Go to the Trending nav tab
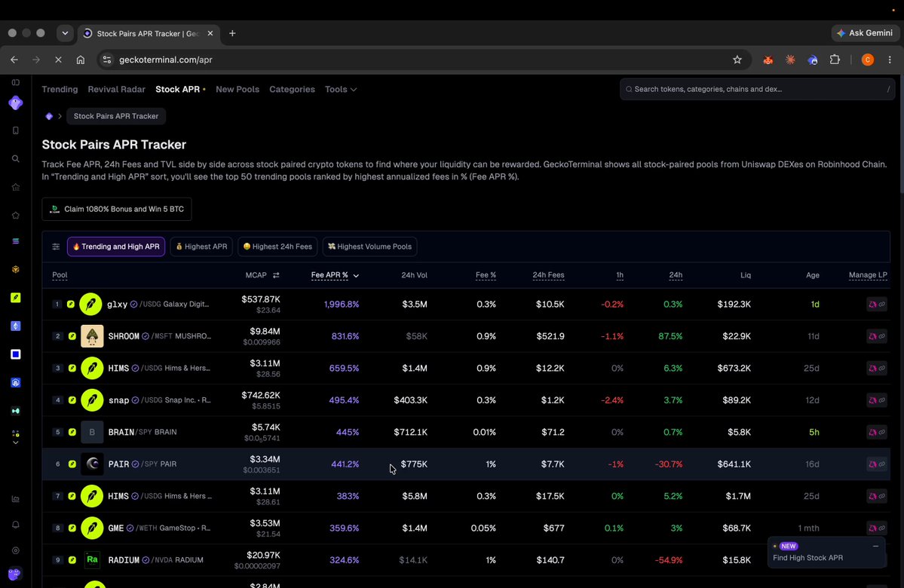904x588 pixels. click(x=60, y=90)
